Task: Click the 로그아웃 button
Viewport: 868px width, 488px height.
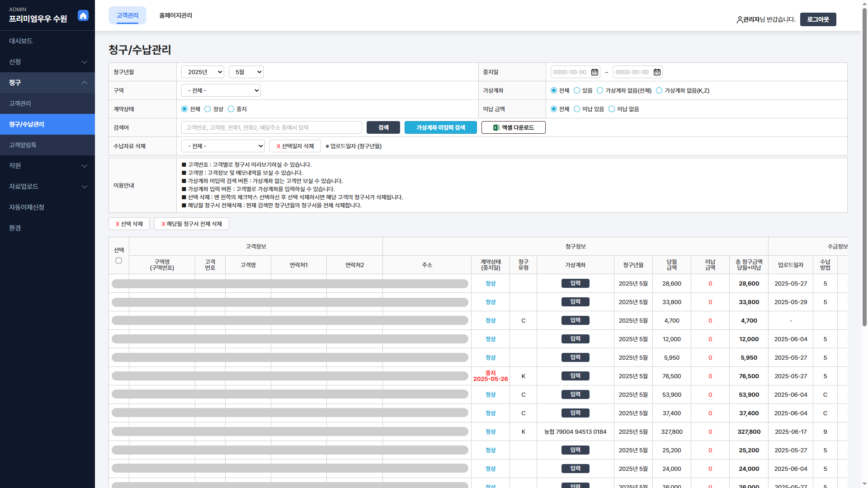Action: point(817,19)
